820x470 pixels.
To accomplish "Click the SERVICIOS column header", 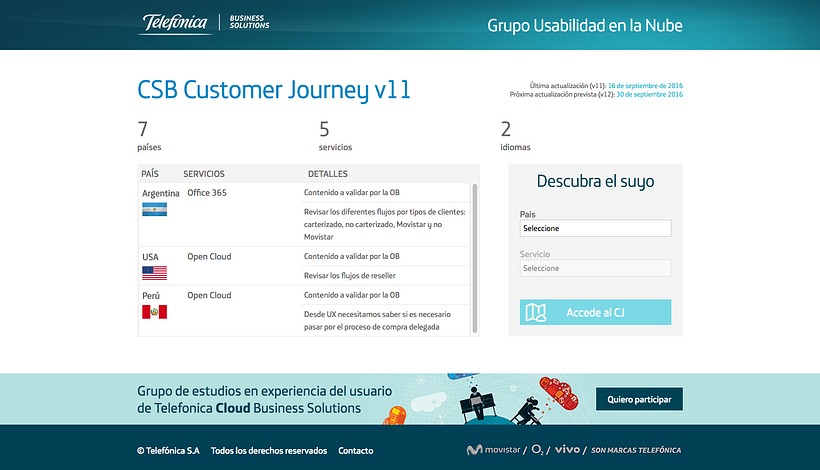I will (x=204, y=174).
